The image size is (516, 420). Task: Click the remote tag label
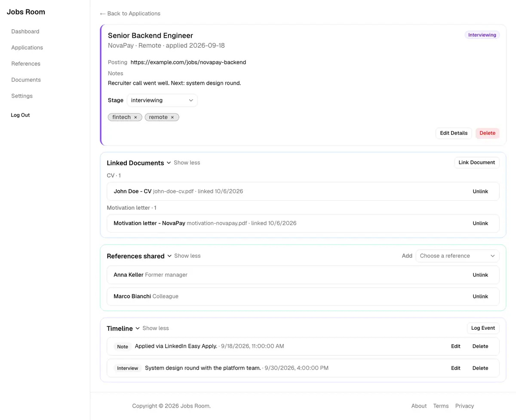pyautogui.click(x=158, y=117)
